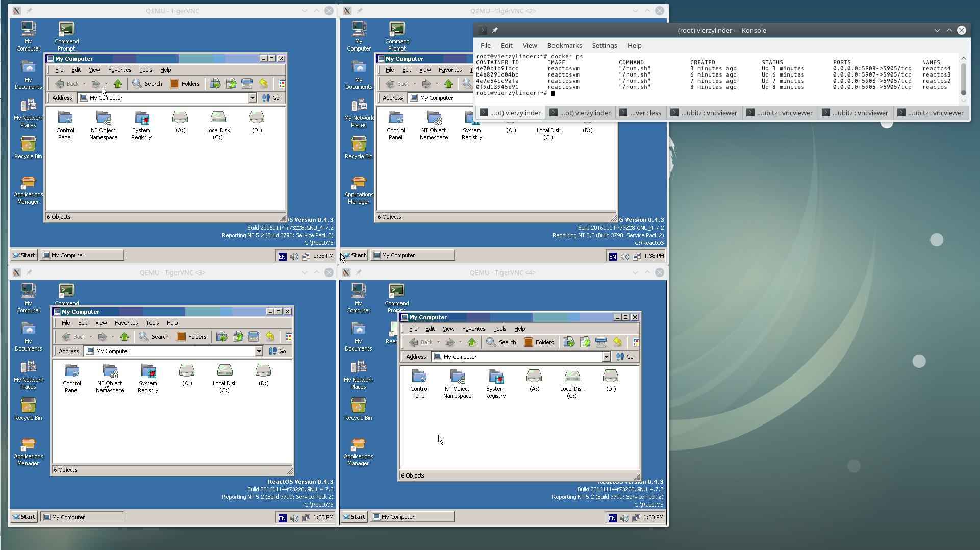Expand Address dropdown in third VNC window

(x=259, y=351)
